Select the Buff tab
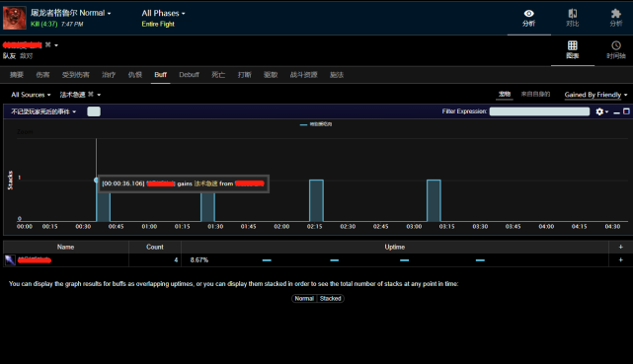633x364 pixels. (x=160, y=75)
